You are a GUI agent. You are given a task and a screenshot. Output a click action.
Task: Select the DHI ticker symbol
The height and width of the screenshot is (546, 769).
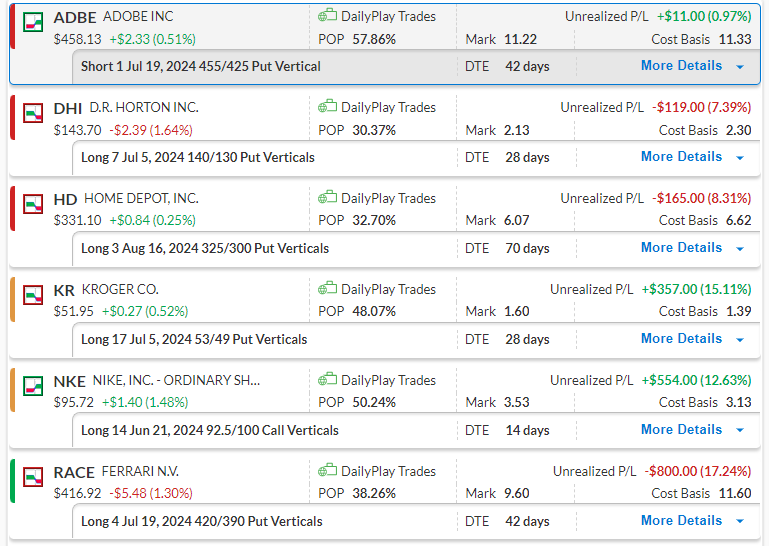coord(68,108)
